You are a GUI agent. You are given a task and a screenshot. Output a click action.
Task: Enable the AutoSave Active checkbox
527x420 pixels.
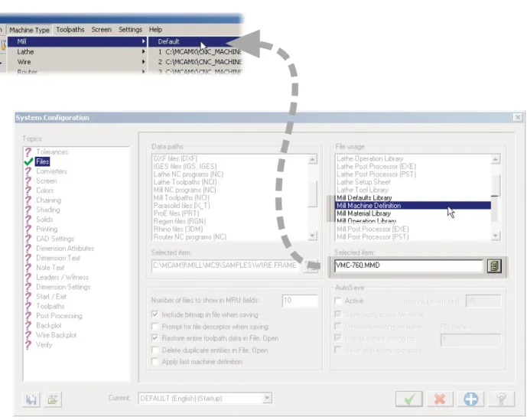coord(338,301)
